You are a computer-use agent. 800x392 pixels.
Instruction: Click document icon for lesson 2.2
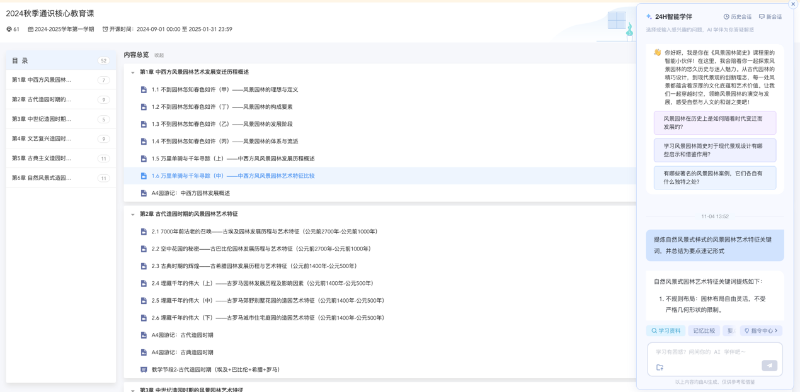144,249
